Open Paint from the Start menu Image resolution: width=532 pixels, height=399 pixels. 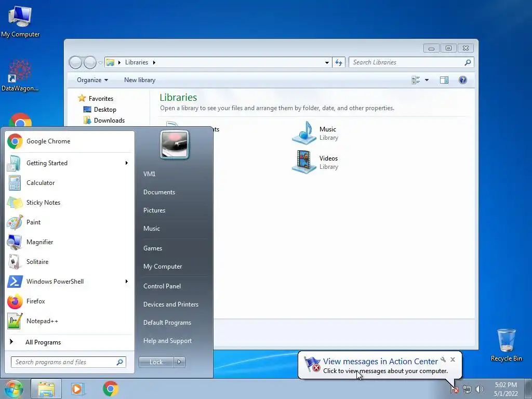click(x=70, y=222)
